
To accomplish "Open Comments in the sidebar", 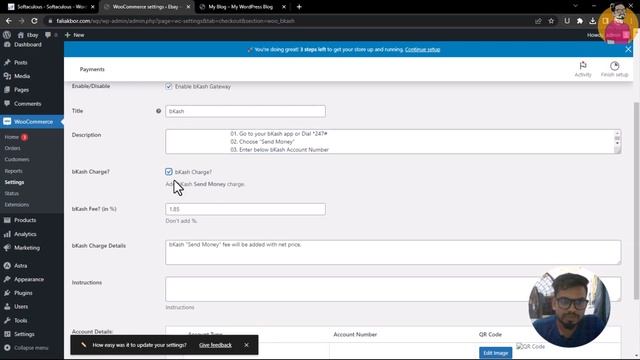I will pyautogui.click(x=27, y=104).
